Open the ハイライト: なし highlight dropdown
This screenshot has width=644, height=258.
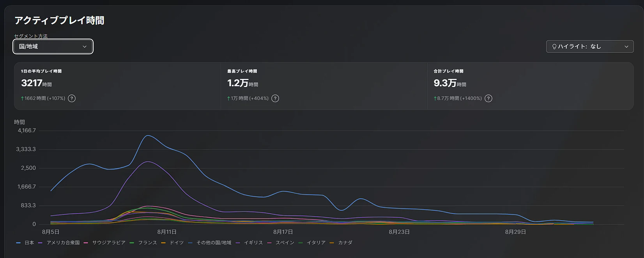(590, 46)
